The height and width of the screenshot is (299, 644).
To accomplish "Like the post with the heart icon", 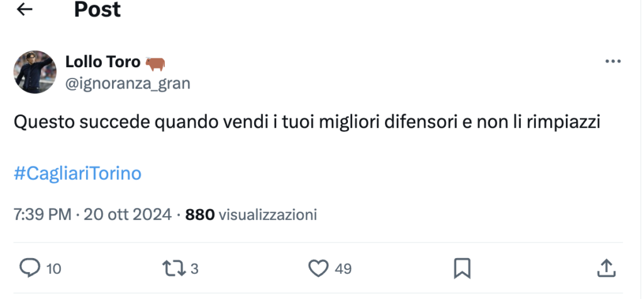I will pos(319,269).
